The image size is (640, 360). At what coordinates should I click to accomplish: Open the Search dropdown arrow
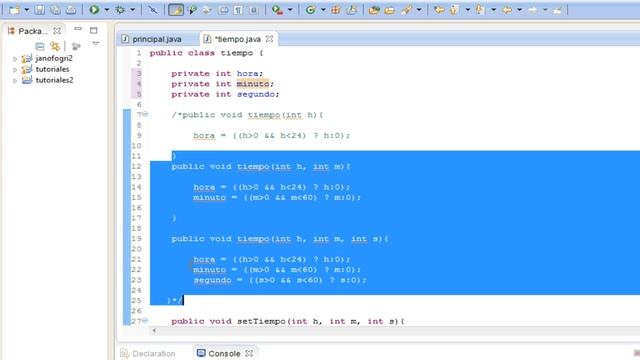pyautogui.click(x=418, y=10)
